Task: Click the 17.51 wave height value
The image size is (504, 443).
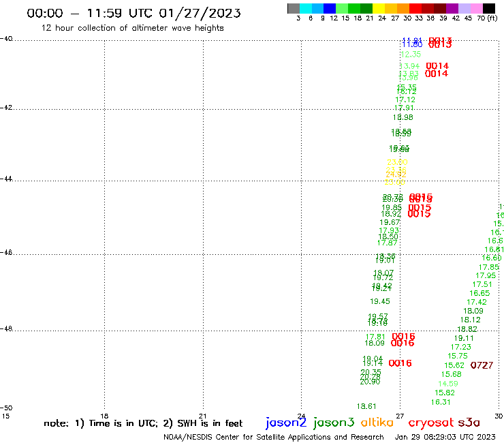Action: [x=482, y=284]
